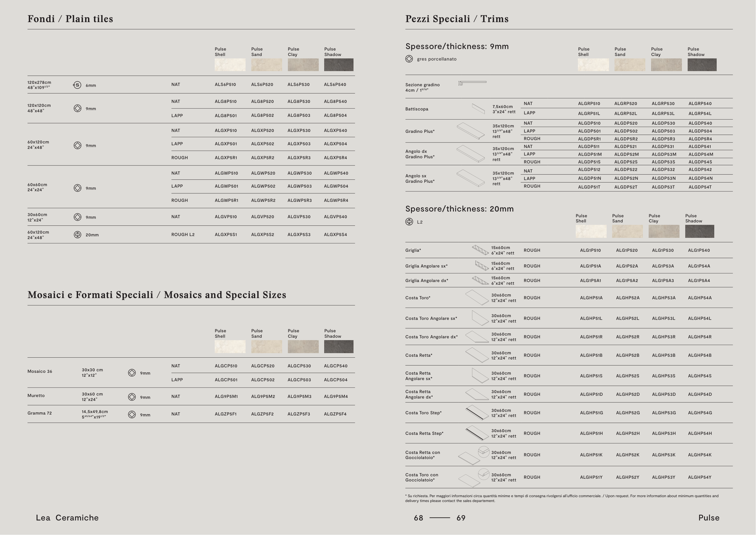The image size is (756, 535).
Task: Click product code ALGXP5S1
Action: tap(226, 235)
